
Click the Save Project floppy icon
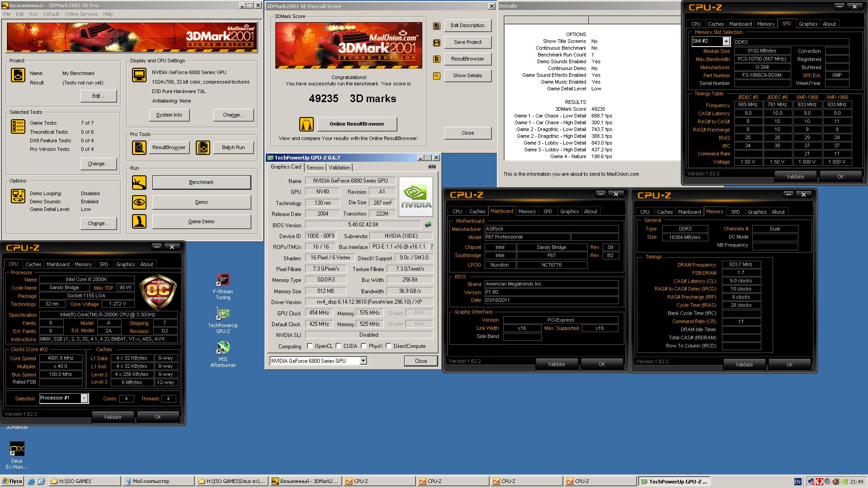click(437, 42)
